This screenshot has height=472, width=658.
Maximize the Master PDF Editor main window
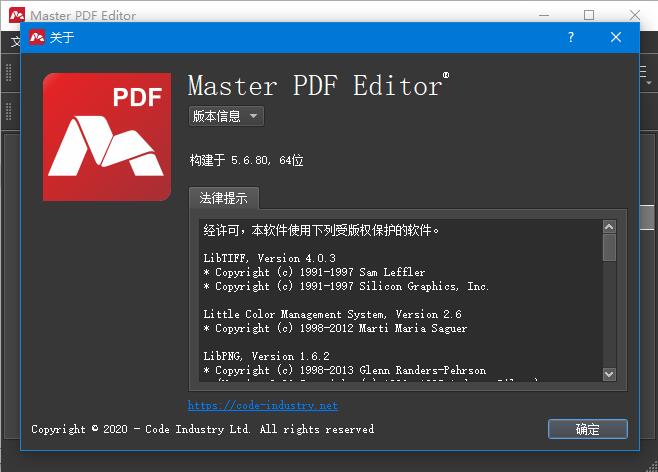(x=589, y=15)
